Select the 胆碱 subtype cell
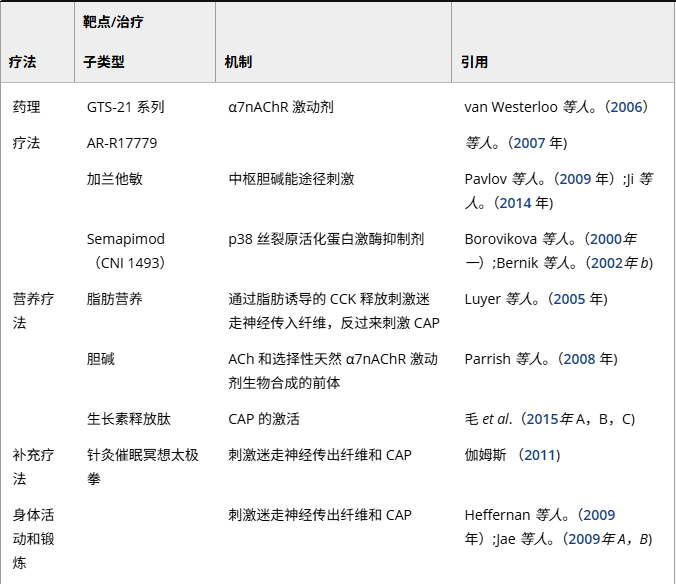The width and height of the screenshot is (676, 584). click(x=101, y=359)
